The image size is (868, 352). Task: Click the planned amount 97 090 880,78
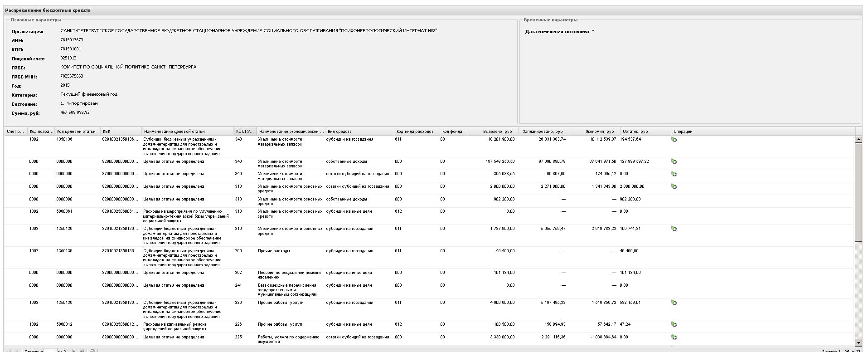pos(552,161)
